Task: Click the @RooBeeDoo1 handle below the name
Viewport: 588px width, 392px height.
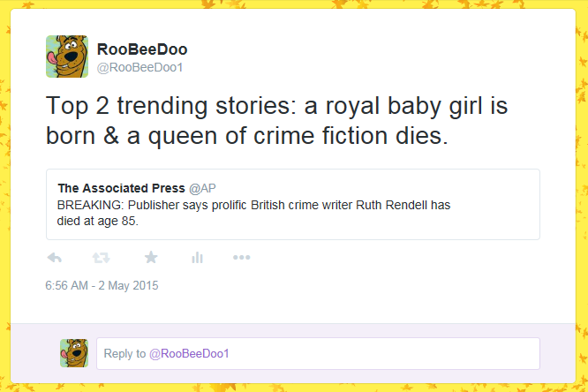Action: tap(139, 68)
